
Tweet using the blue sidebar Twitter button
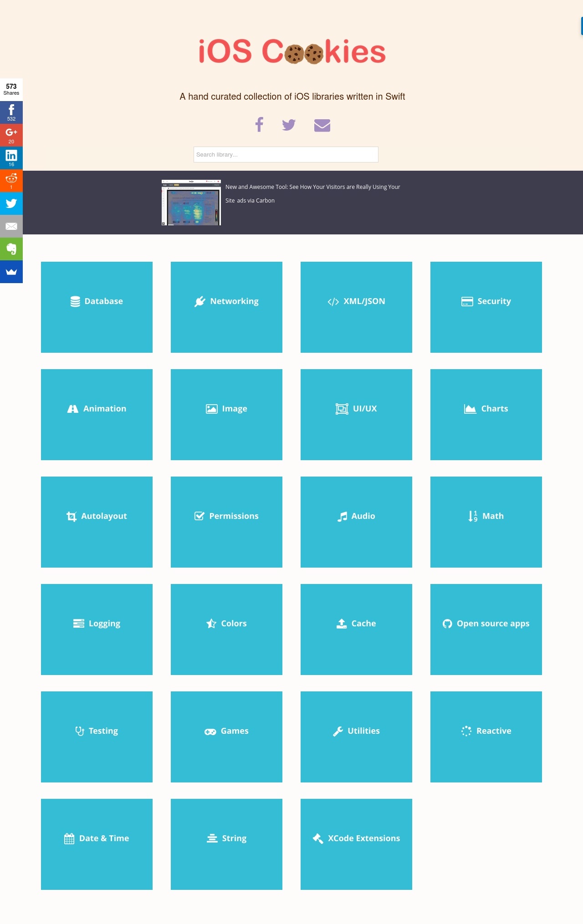pos(11,203)
